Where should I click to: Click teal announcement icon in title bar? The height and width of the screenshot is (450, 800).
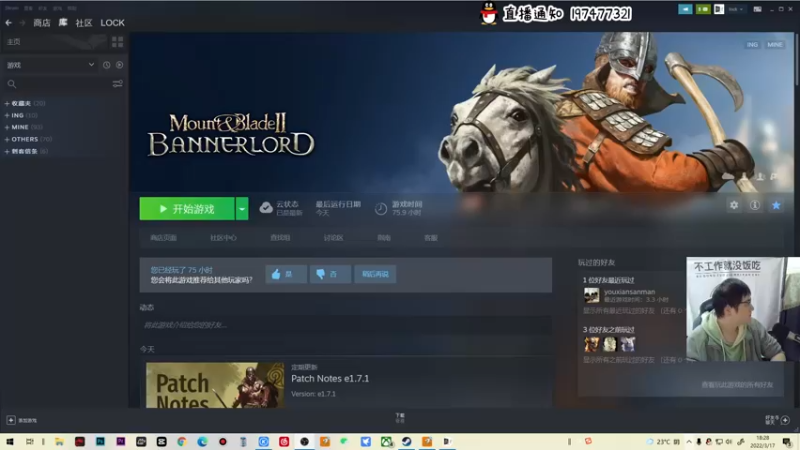coord(685,9)
